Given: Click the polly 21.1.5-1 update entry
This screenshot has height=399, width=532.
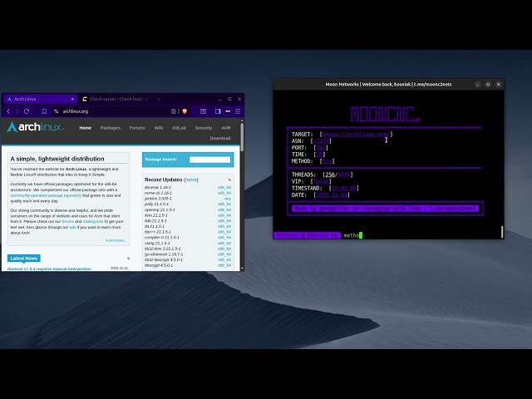Looking at the screenshot, I should [x=156, y=204].
